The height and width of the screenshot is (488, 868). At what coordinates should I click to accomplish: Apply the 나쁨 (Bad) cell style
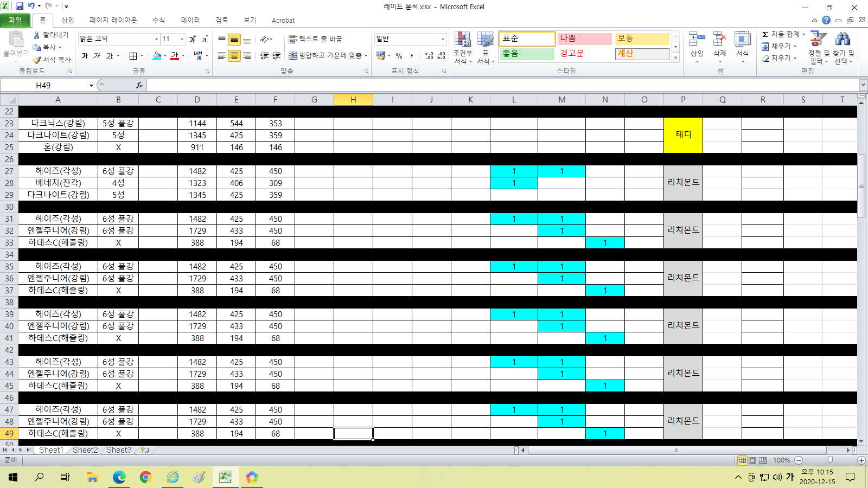click(x=584, y=38)
